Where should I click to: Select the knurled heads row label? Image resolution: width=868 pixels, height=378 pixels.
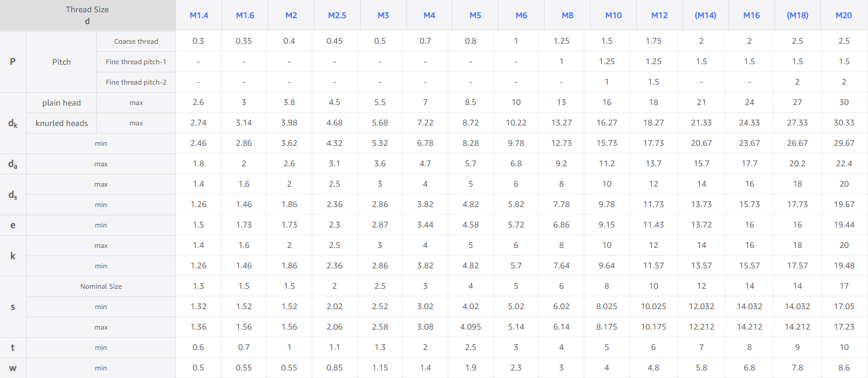(61, 123)
